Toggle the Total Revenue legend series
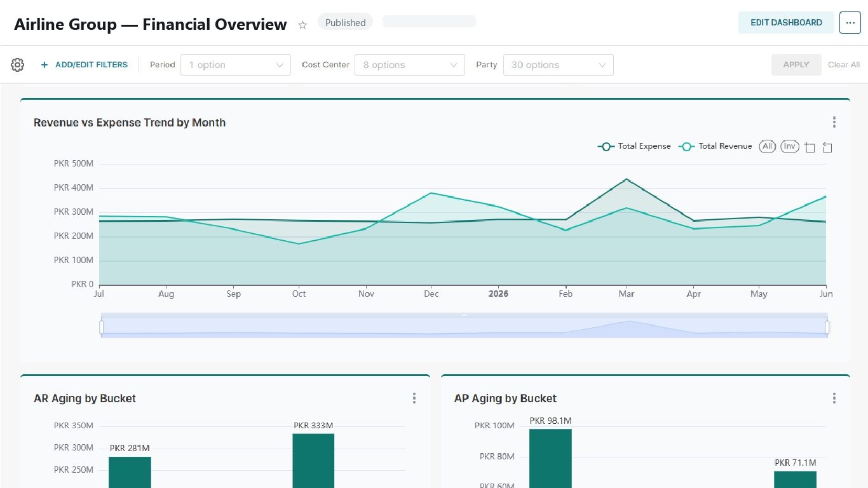Screen dimensions: 868x488 point(715,146)
